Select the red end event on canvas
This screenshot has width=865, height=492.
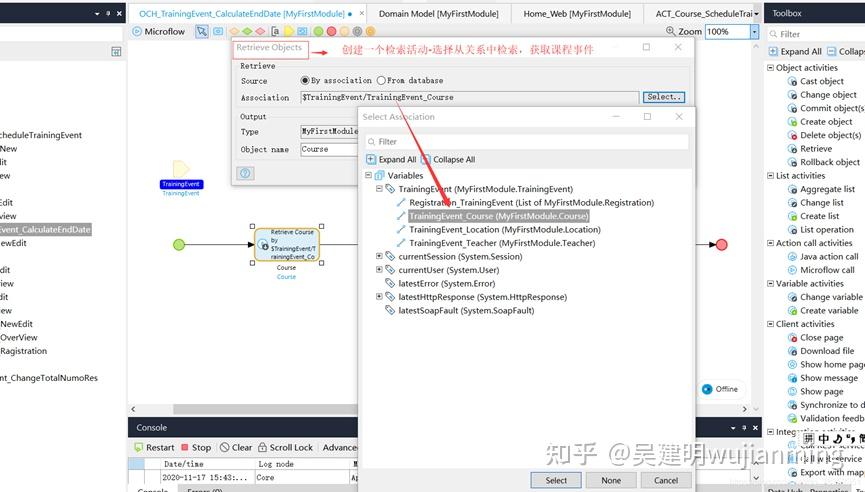pos(722,244)
